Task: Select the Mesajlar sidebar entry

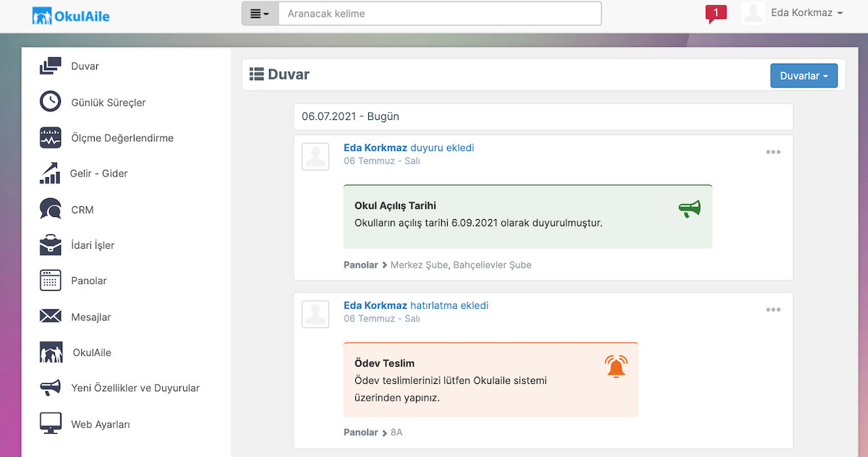Action: coord(91,317)
